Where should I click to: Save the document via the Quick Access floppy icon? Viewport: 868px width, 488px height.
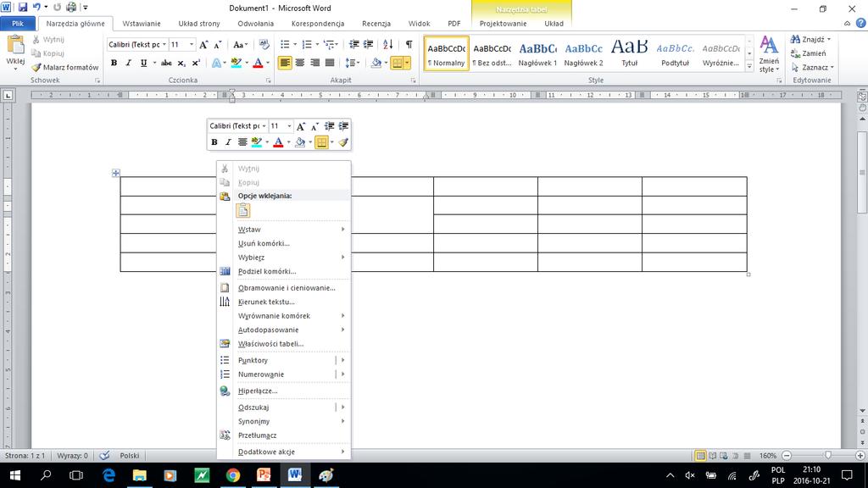click(23, 8)
